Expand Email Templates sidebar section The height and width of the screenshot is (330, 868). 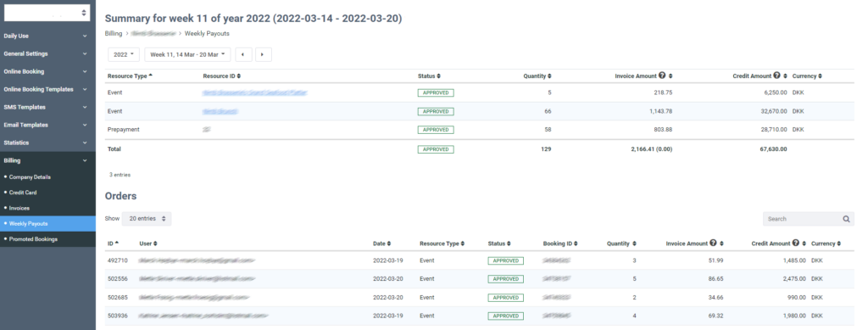point(47,125)
